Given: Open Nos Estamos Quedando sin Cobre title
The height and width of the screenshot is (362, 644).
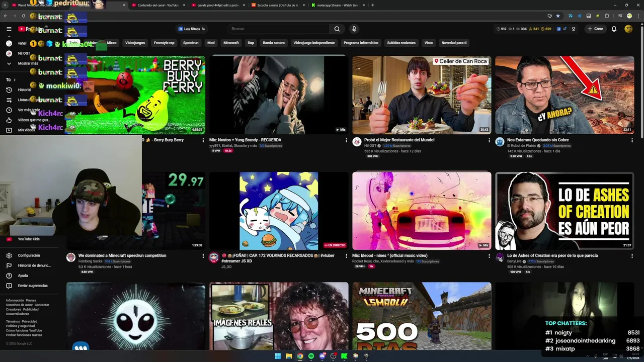Looking at the screenshot, I should click(x=538, y=140).
